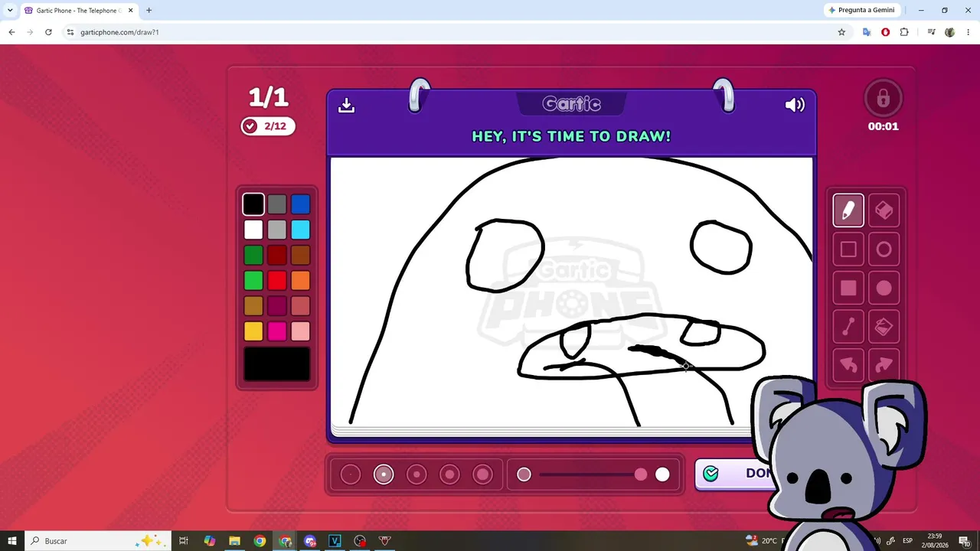Viewport: 980px width, 551px height.
Task: Pick the bright green color swatch
Action: [253, 281]
